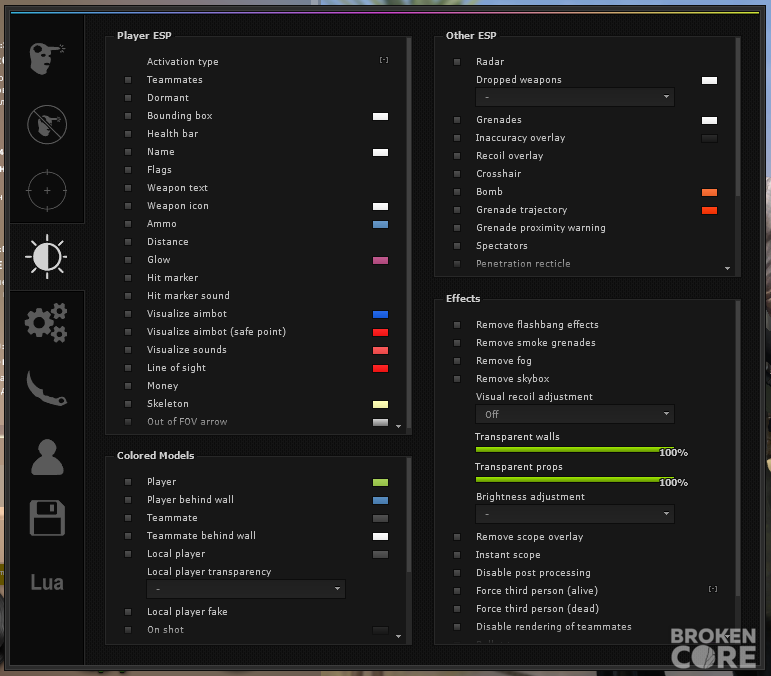This screenshot has height=676, width=771.
Task: Toggle the Skeleton checkbox
Action: coord(128,404)
